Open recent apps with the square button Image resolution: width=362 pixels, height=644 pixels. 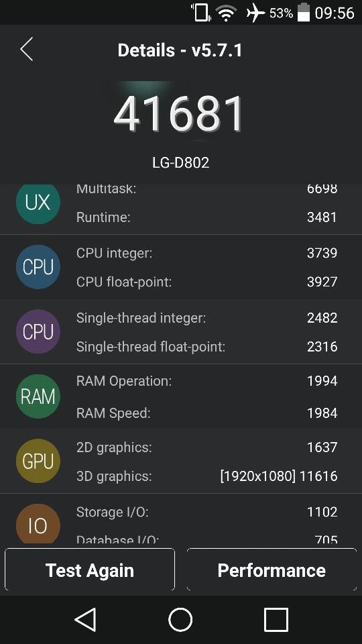pos(276,619)
